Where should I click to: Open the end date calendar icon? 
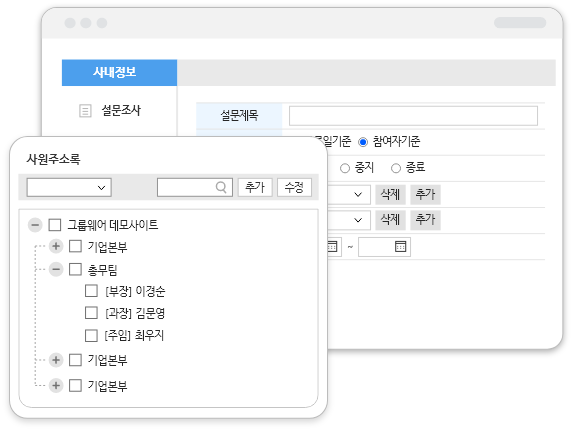(x=401, y=247)
